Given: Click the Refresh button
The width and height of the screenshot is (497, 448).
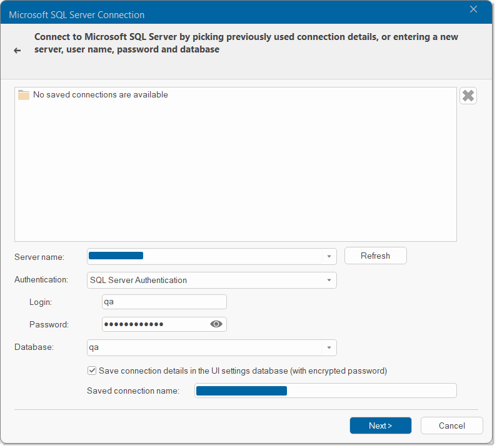Looking at the screenshot, I should click(x=376, y=256).
